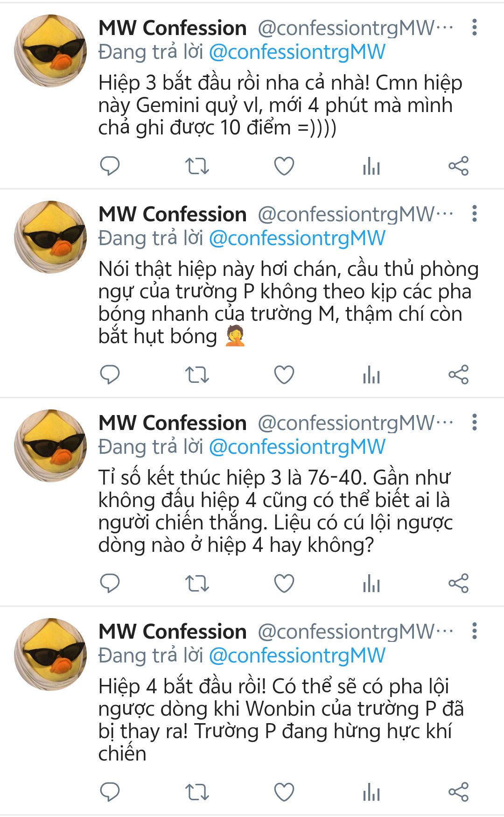Like the 'Nói thật hiệp này hơi chán' tweet
This screenshot has width=504, height=817.
tap(284, 375)
